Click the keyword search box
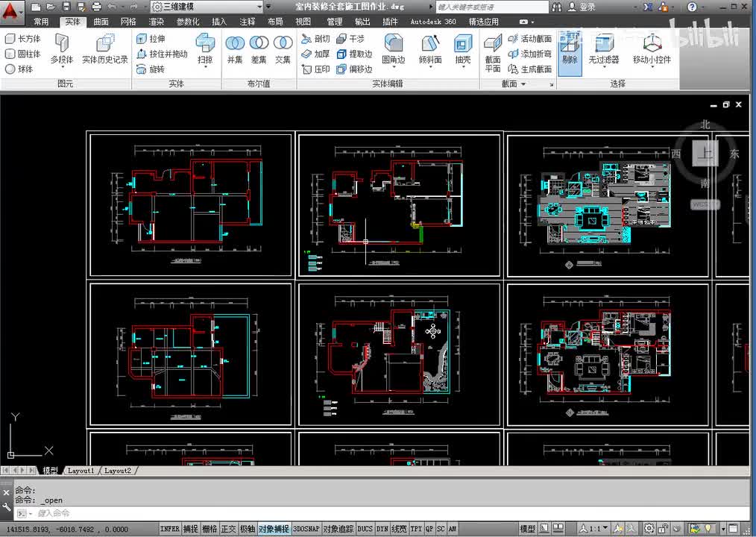756x537 pixels. pos(492,7)
